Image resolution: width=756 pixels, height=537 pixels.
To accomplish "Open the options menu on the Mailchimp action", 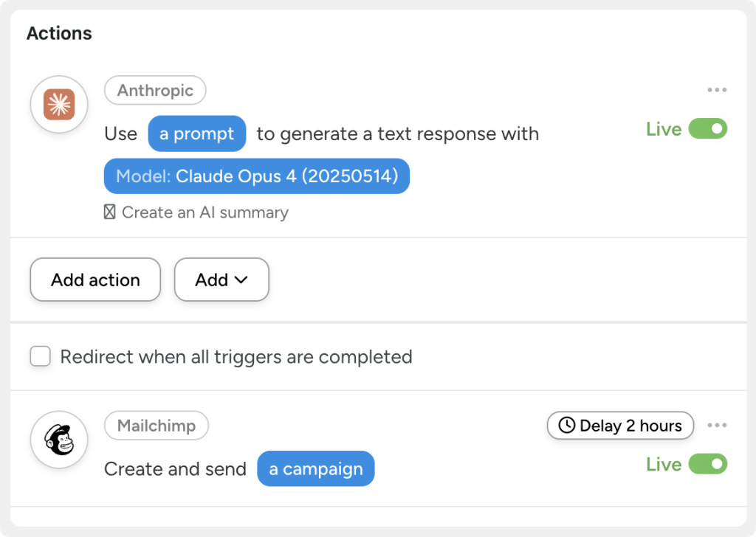I will pos(716,425).
